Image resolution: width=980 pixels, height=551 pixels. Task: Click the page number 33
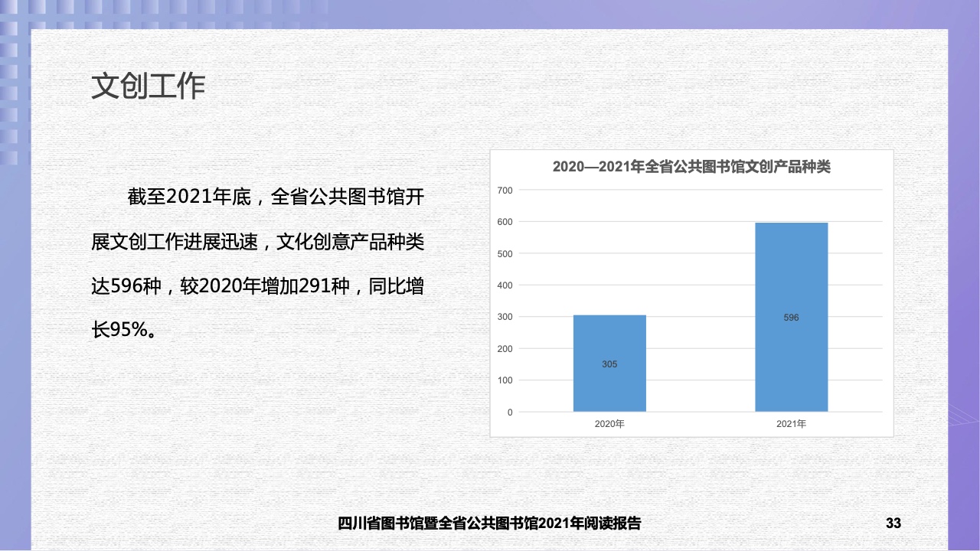pyautogui.click(x=893, y=523)
